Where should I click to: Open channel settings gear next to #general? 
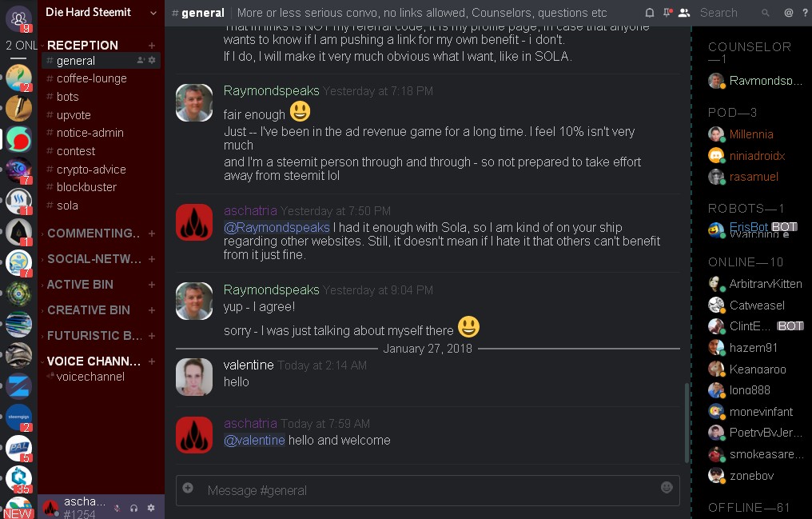[x=150, y=60]
